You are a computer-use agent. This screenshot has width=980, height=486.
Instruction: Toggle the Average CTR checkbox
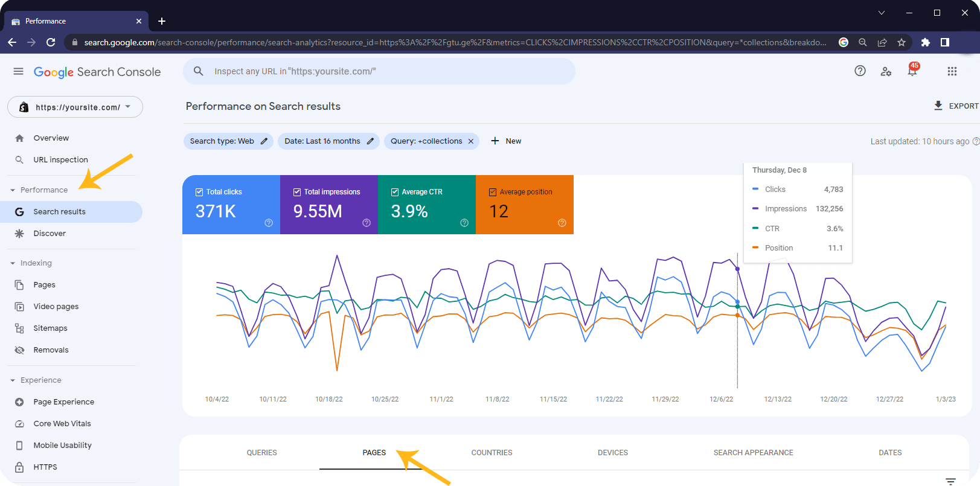[395, 192]
